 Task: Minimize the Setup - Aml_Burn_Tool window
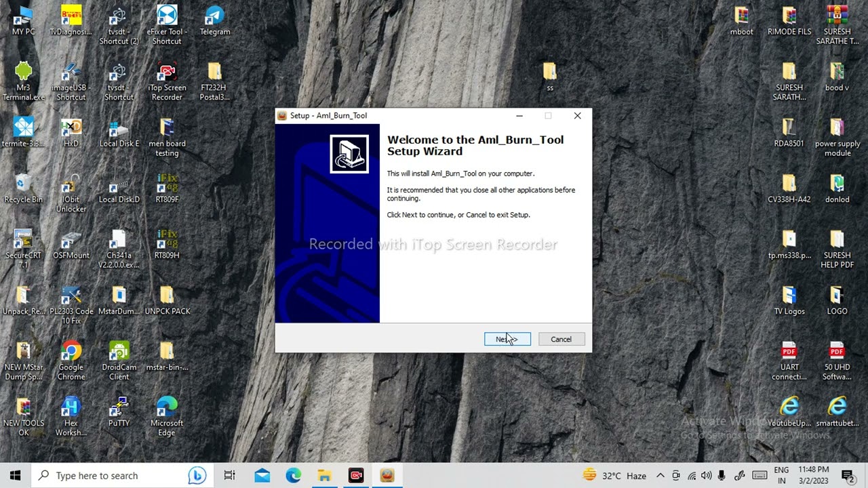tap(519, 116)
